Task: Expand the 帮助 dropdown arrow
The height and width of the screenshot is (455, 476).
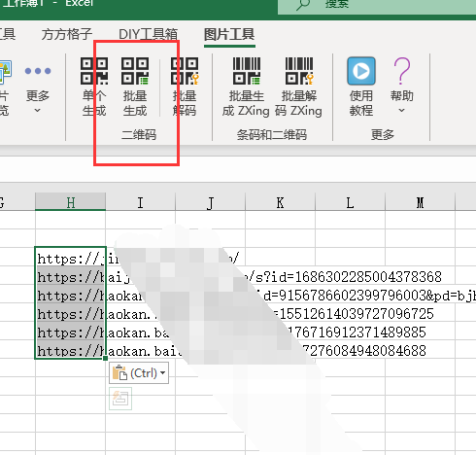Action: pyautogui.click(x=401, y=111)
